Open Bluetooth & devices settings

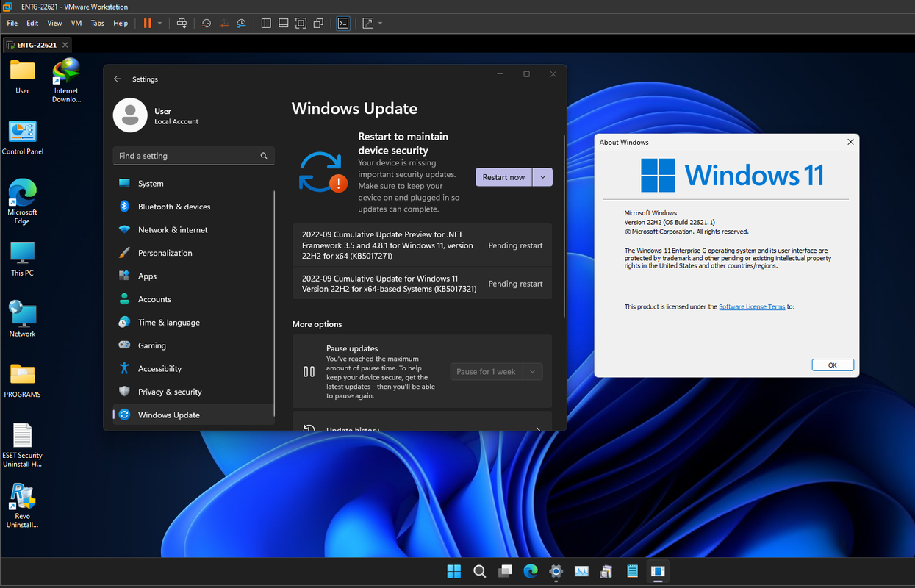coord(194,207)
